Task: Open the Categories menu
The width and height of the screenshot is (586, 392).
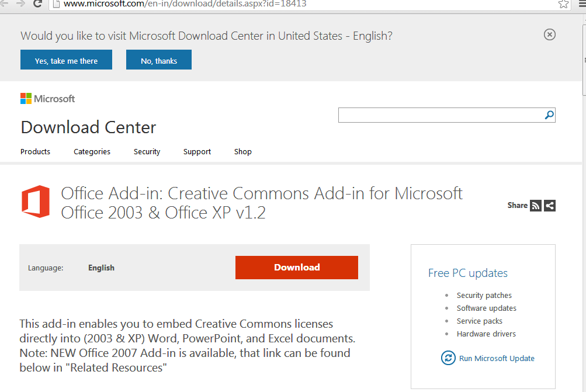Action: coord(92,152)
